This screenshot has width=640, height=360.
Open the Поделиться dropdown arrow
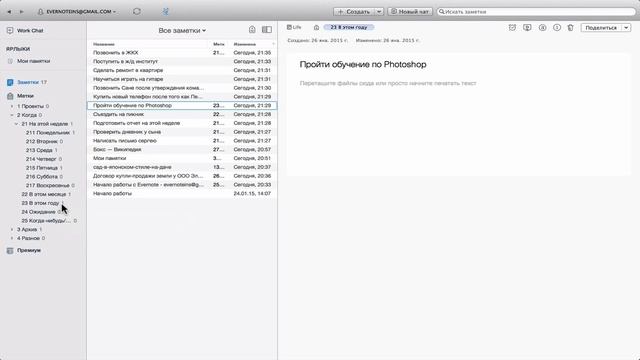[626, 28]
